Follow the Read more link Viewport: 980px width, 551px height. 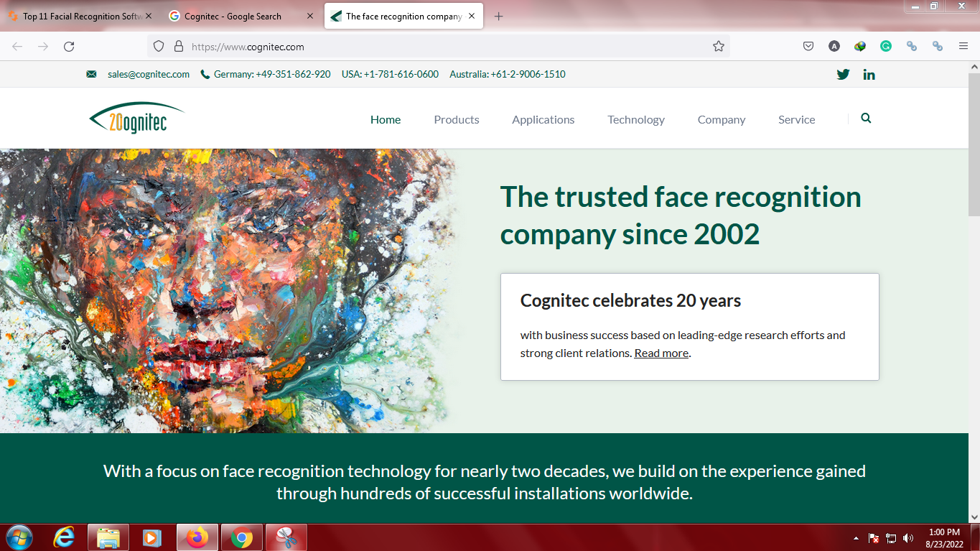click(x=661, y=353)
